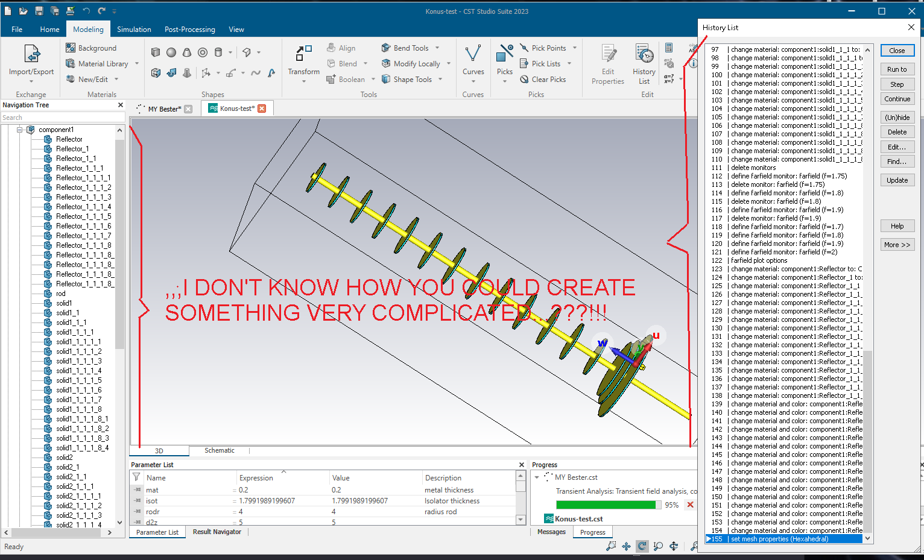Switch to the Post-Processing ribbon tab
924x560 pixels.
click(x=190, y=29)
